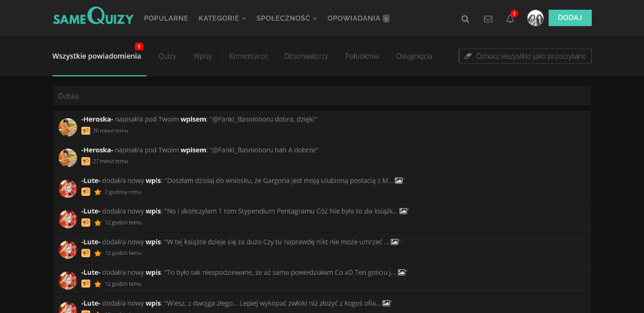This screenshot has width=644, height=313.
Task: Open the -Lute- Stypendium Pentagramu notification
Action: point(281,211)
